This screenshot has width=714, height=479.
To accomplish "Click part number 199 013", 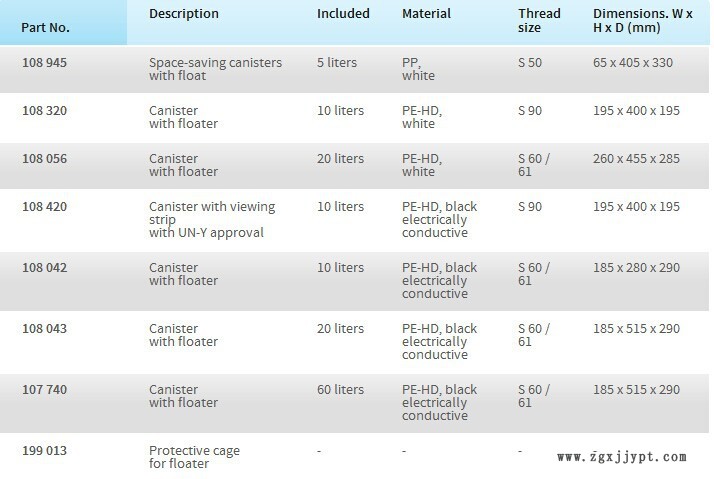I will [44, 451].
